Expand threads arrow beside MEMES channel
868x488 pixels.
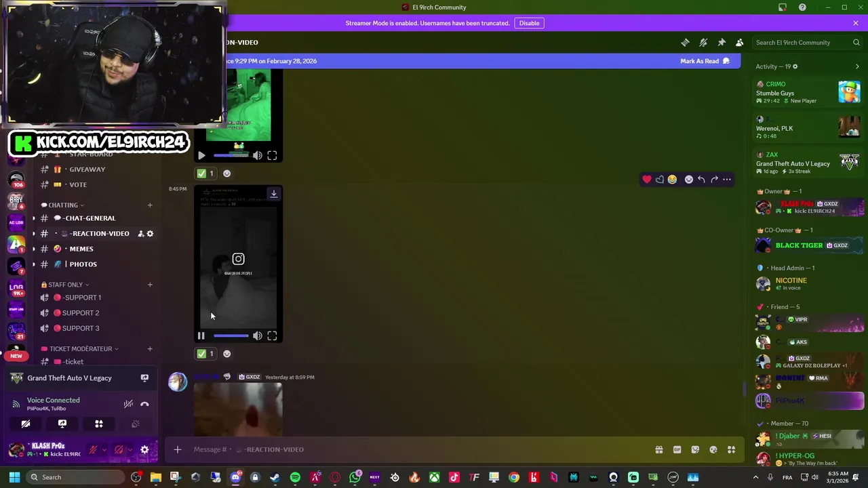pos(34,249)
